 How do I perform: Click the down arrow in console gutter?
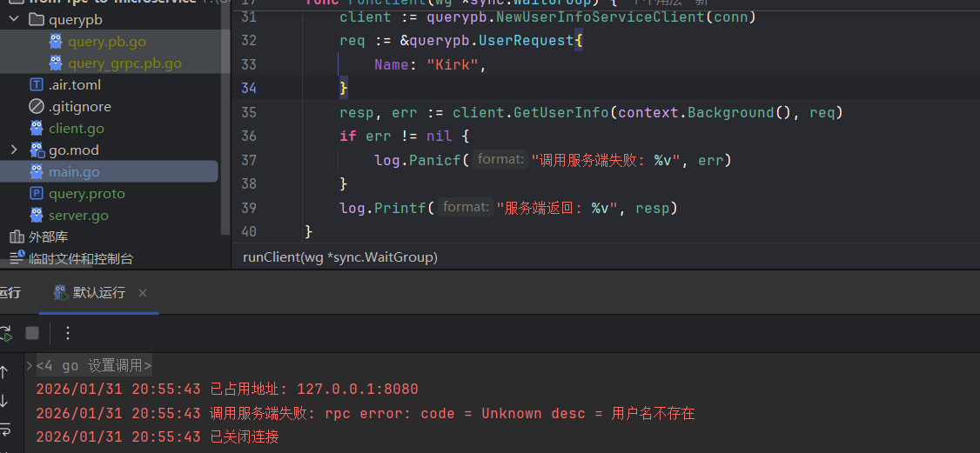tap(4, 401)
